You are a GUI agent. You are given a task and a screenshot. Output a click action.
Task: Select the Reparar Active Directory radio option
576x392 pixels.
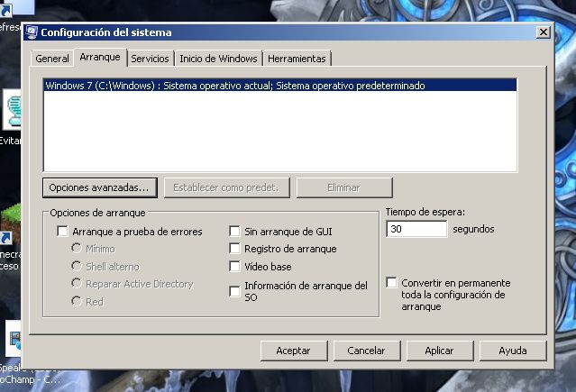pyautogui.click(x=77, y=284)
